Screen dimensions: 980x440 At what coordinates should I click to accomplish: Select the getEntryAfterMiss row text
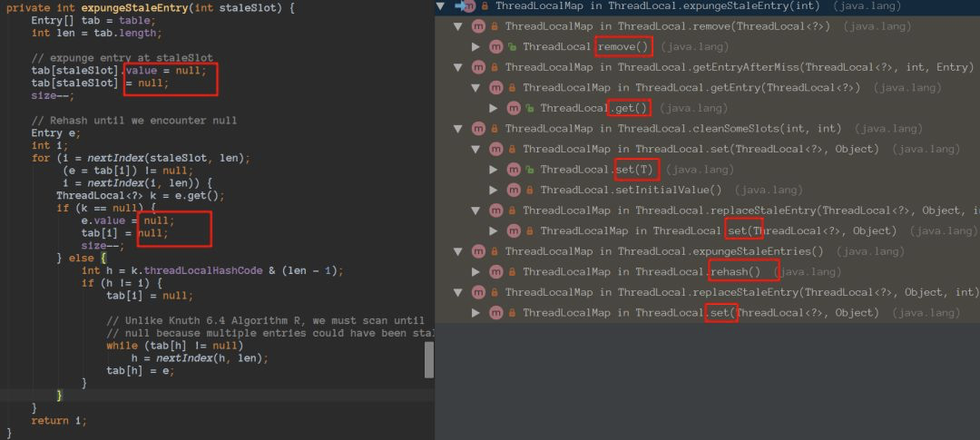(x=740, y=67)
